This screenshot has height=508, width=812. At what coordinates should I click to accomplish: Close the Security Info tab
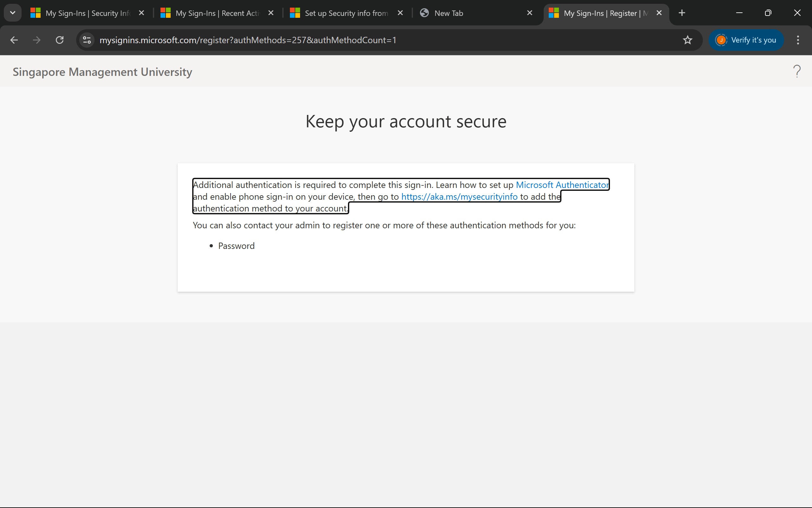(x=141, y=13)
